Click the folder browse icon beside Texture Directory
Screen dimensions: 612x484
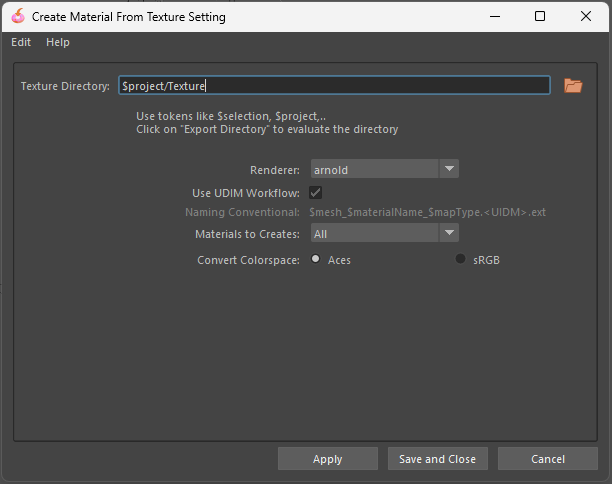pos(573,86)
